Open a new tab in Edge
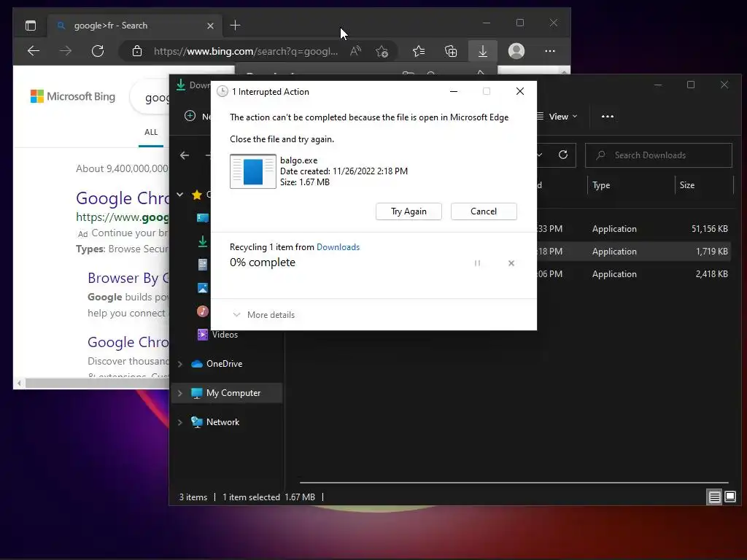The height and width of the screenshot is (560, 747). (x=235, y=26)
